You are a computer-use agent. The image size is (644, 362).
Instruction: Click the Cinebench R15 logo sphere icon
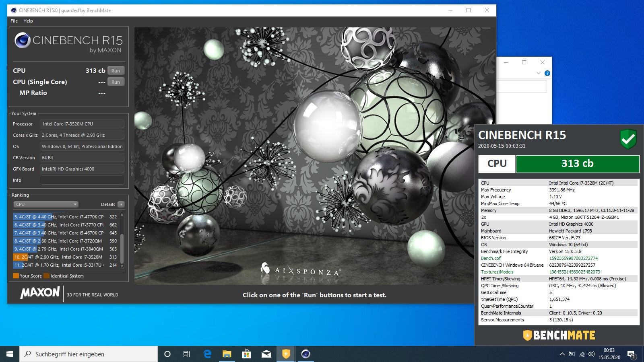[23, 40]
